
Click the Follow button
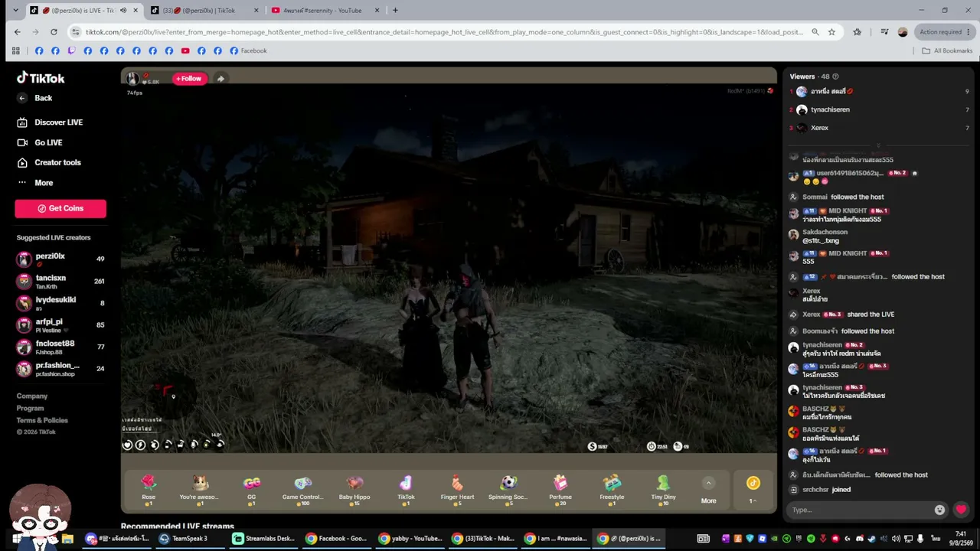tap(188, 78)
